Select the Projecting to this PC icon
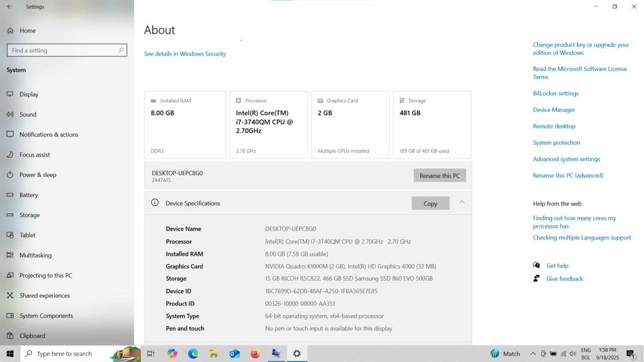 pos(10,275)
